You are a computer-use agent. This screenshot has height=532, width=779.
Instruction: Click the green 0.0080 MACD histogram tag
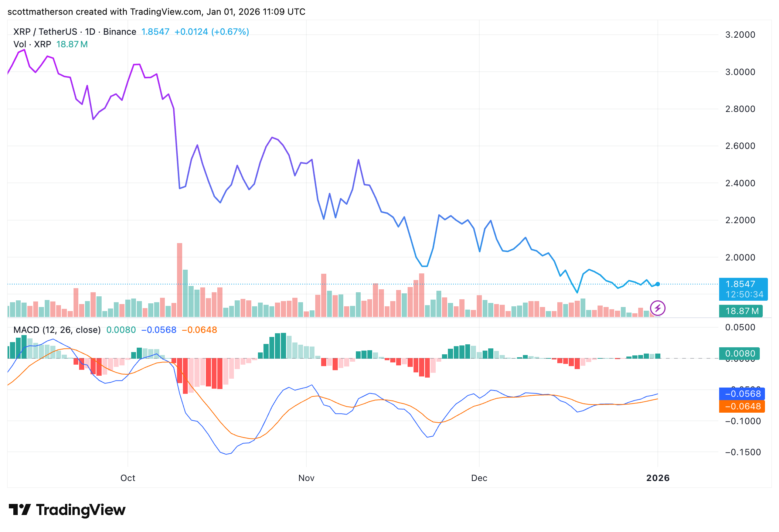pyautogui.click(x=739, y=354)
